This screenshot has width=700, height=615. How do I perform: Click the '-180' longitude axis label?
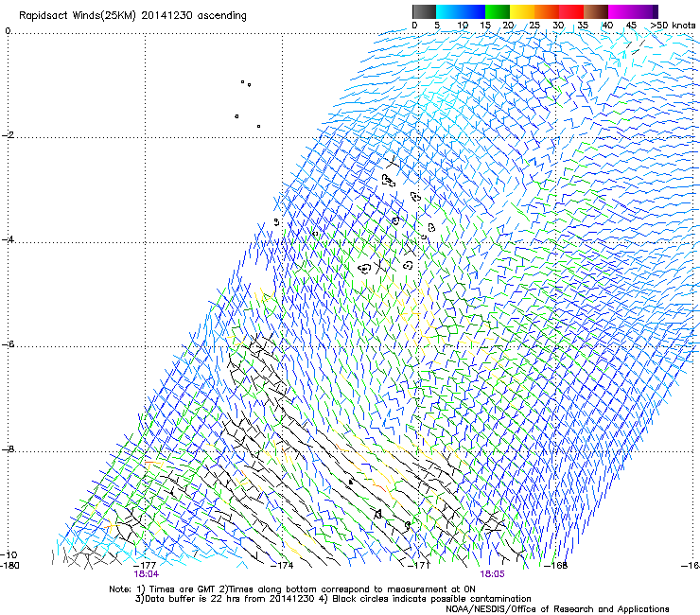click(x=9, y=565)
